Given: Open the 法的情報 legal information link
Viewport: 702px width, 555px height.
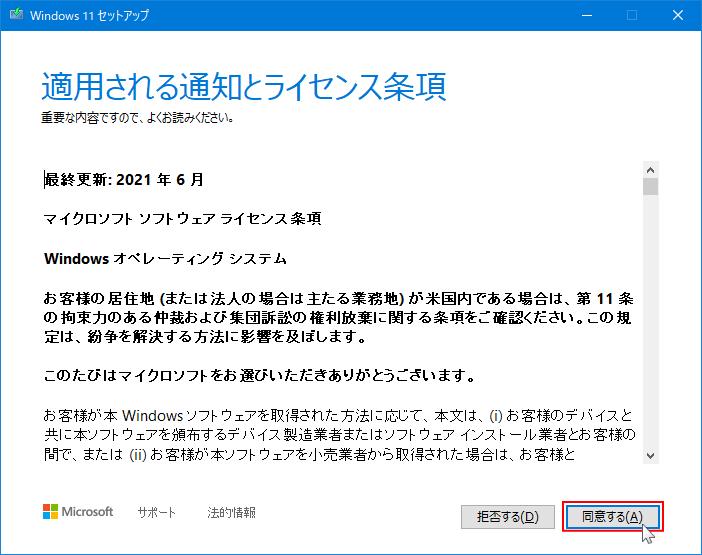Looking at the screenshot, I should tap(231, 512).
